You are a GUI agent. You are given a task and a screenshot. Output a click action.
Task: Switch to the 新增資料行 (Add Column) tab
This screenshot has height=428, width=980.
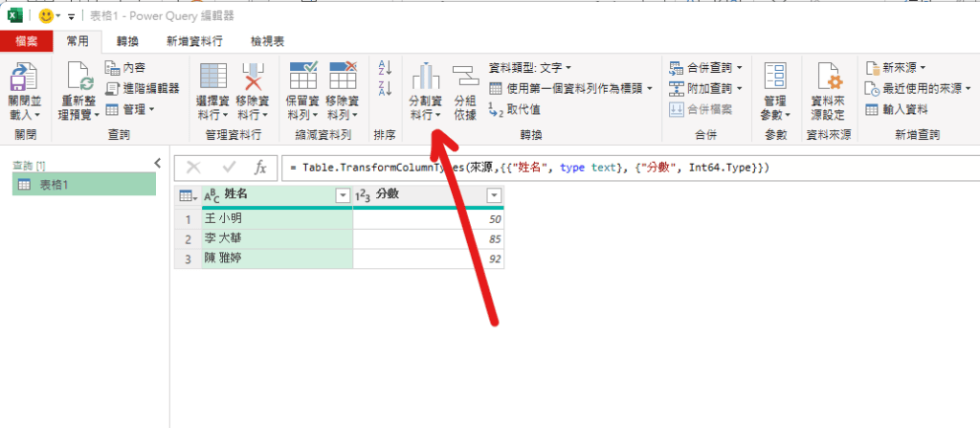click(194, 41)
